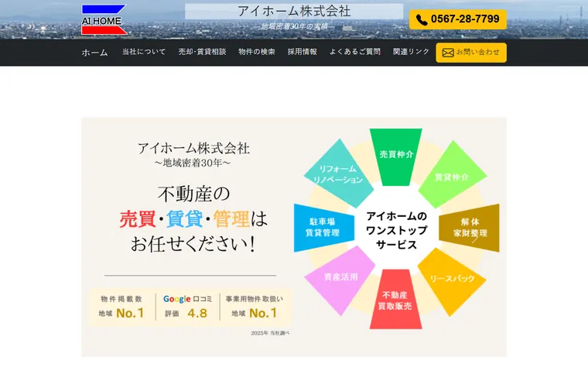Open the 当社について menu item
Viewport: 588px width, 368px height.
pos(144,52)
